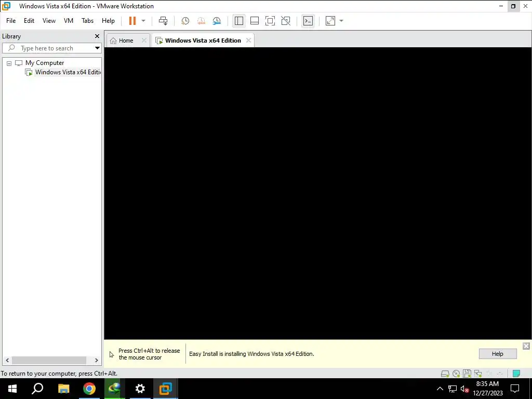The width and height of the screenshot is (532, 399).
Task: Pause the virtual machine with the orange pause icon
Action: click(132, 21)
